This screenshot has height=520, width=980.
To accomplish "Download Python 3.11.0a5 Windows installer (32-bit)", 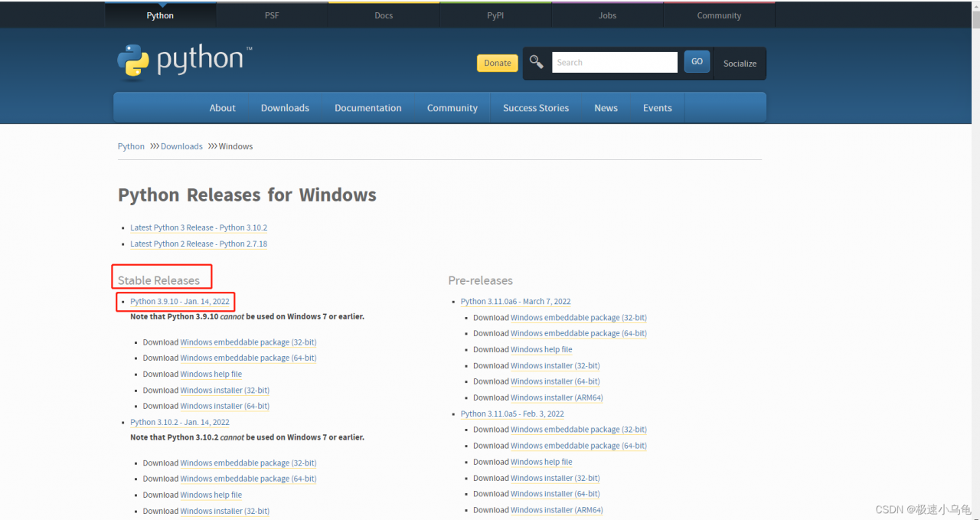I will point(555,478).
